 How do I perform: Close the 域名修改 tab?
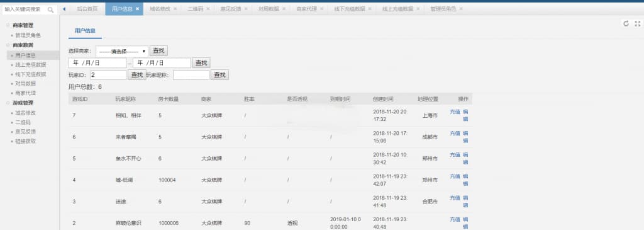tap(175, 9)
